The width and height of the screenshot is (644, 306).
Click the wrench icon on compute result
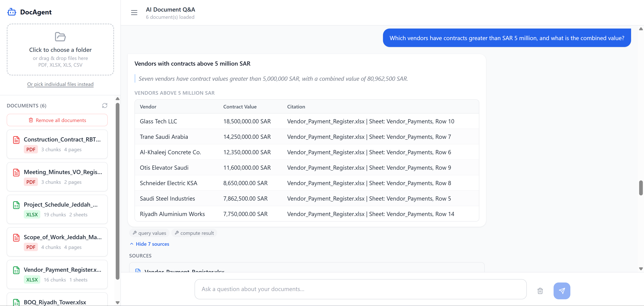click(x=177, y=233)
